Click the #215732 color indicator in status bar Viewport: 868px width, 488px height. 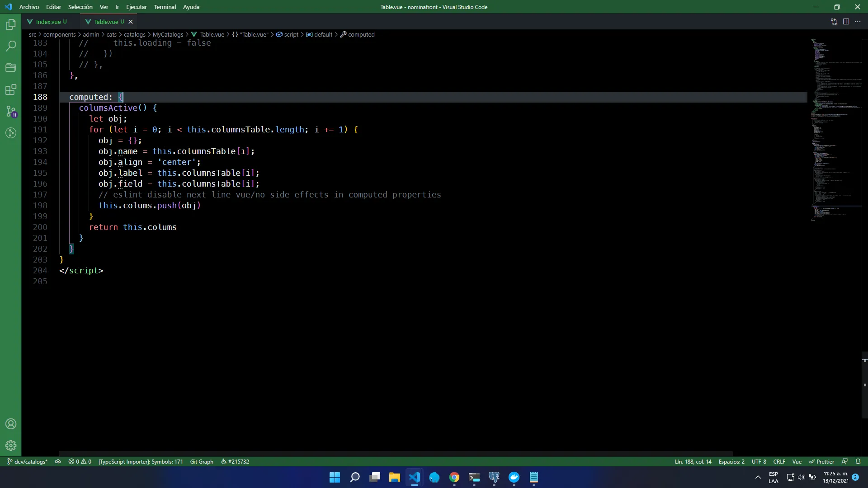pyautogui.click(x=235, y=461)
